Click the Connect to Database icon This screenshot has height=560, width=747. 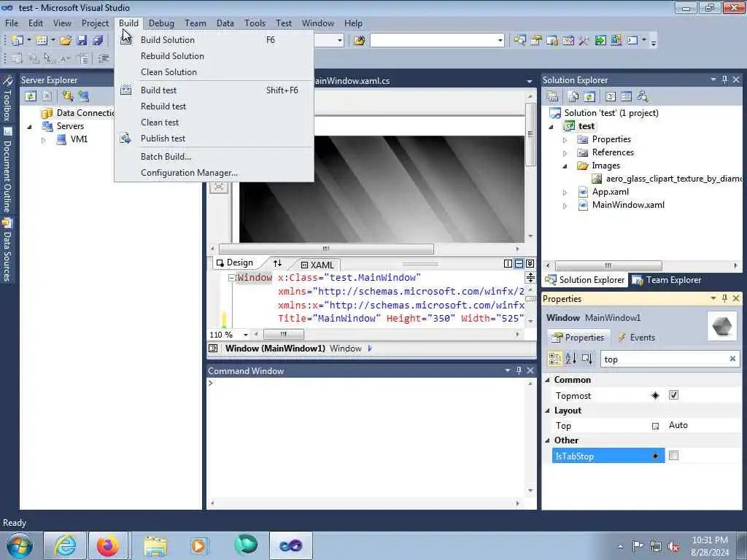pyautogui.click(x=67, y=96)
